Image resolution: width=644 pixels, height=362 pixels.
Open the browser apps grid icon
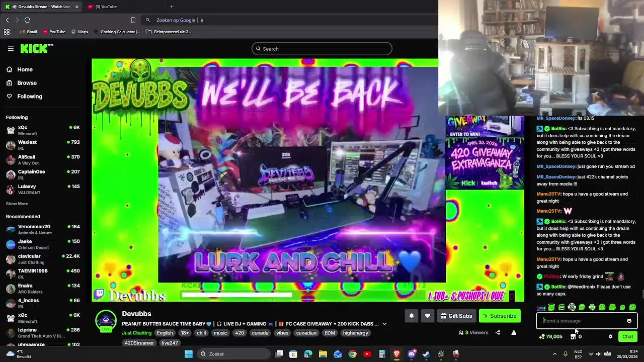coord(7,32)
